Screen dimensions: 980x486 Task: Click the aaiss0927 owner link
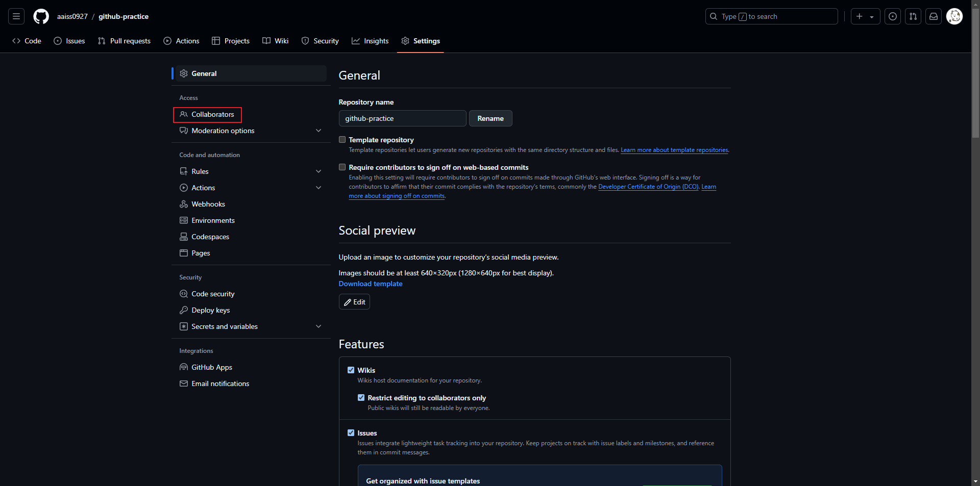(72, 16)
